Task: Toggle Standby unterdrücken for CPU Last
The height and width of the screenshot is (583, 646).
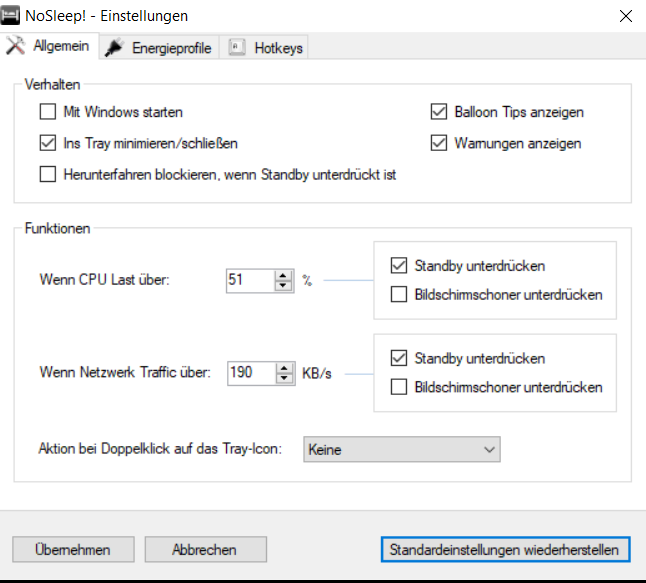Action: pos(399,266)
